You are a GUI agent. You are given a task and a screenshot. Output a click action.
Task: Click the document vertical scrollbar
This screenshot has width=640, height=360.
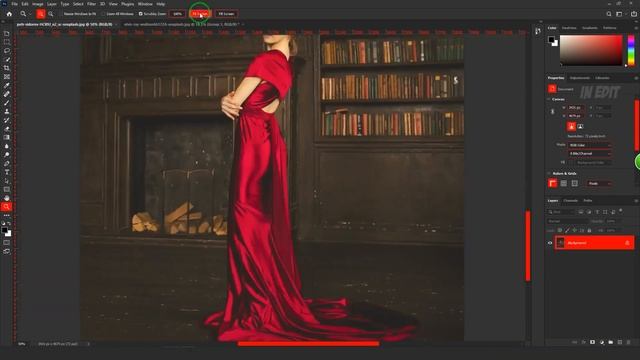528,245
